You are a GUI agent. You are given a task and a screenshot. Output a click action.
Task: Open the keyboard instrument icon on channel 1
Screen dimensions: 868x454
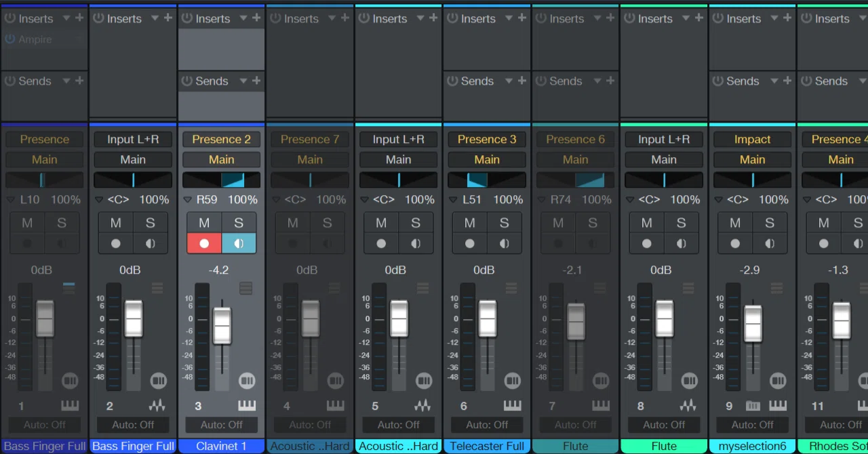pos(70,405)
